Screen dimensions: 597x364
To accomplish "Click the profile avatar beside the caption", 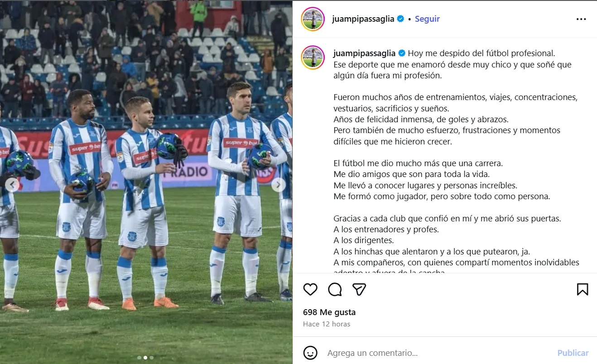I will click(x=313, y=57).
